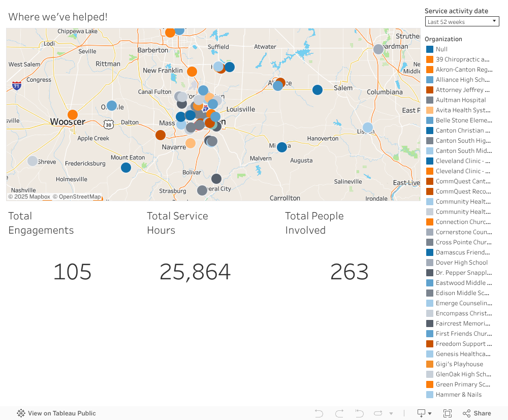
Task: Click the orange map marker at Wooster
Action: pos(73,115)
